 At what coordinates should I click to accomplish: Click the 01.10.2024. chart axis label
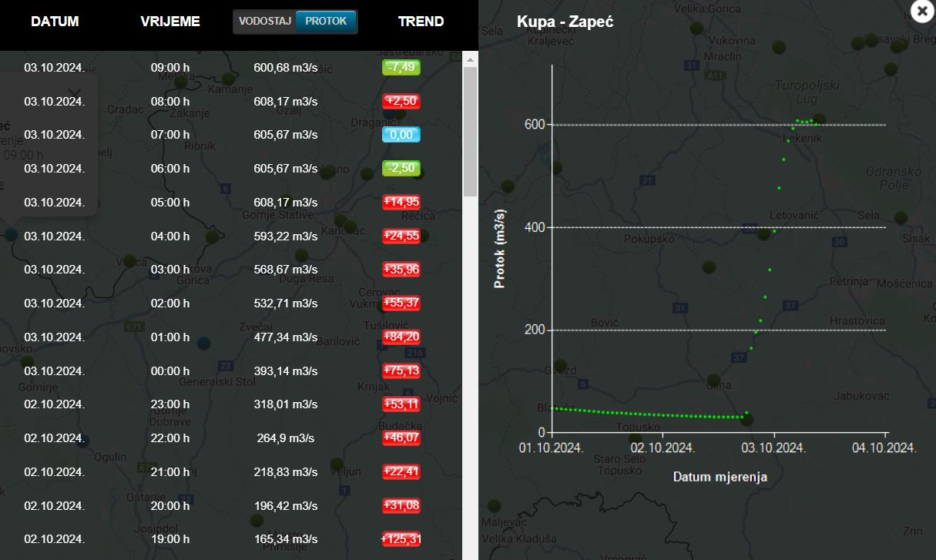551,448
